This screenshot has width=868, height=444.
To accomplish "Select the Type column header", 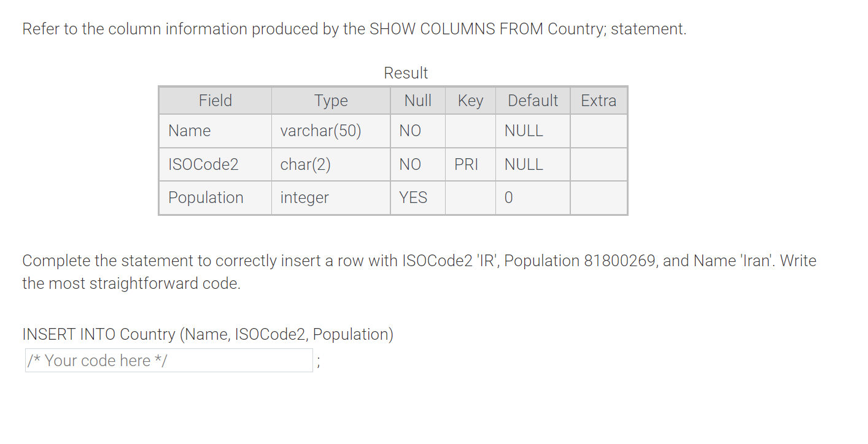I will click(x=330, y=100).
